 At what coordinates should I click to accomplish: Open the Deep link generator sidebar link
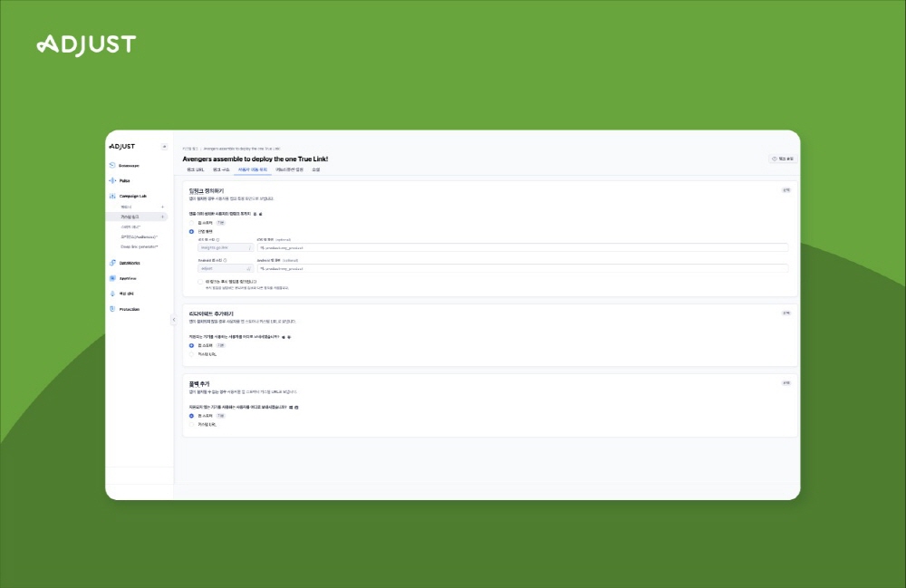pyautogui.click(x=140, y=247)
